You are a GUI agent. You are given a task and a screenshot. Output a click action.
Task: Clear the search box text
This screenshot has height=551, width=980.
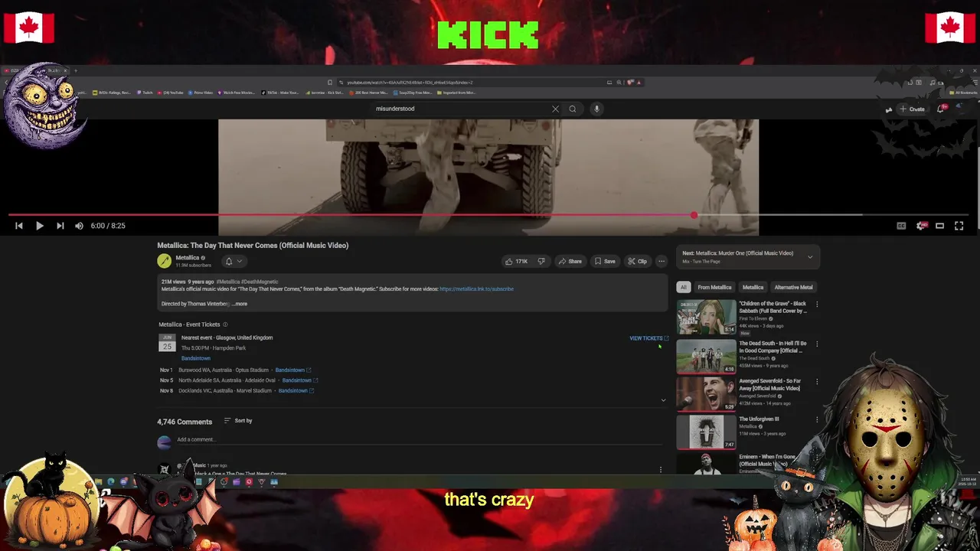555,109
